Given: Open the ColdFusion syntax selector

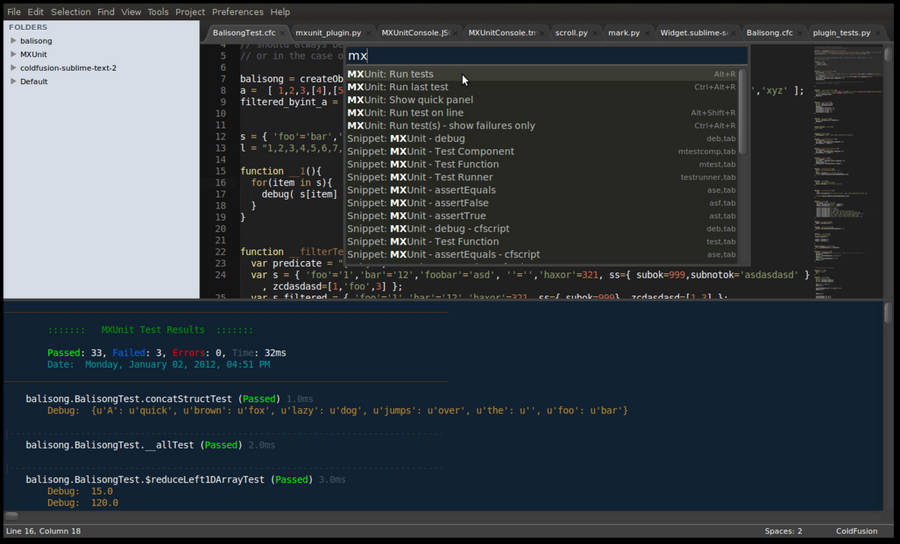Looking at the screenshot, I should (859, 531).
